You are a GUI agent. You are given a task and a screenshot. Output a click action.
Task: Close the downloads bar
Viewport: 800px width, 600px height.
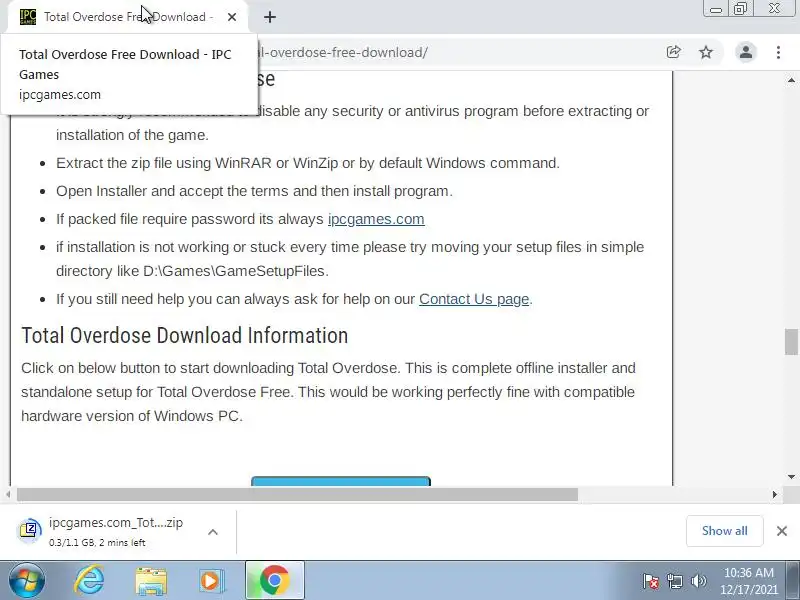(x=782, y=531)
